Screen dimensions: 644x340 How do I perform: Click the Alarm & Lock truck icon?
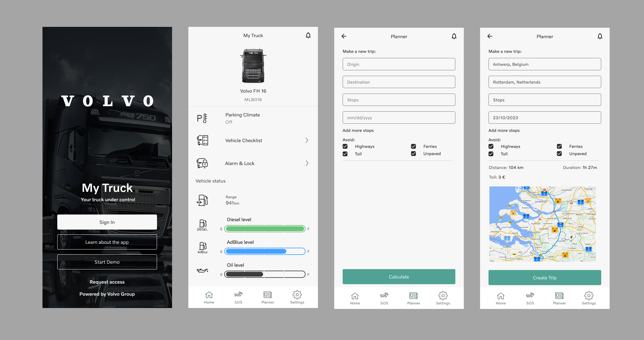click(202, 163)
